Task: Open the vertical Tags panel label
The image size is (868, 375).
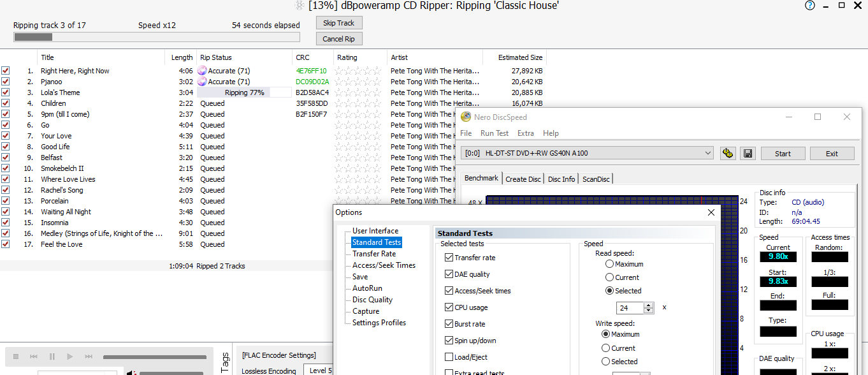Action: tap(225, 362)
